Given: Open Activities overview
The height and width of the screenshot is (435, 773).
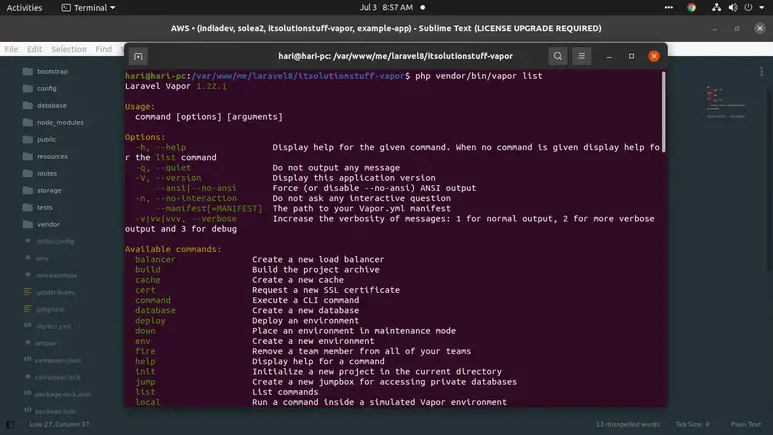Looking at the screenshot, I should tap(24, 8).
